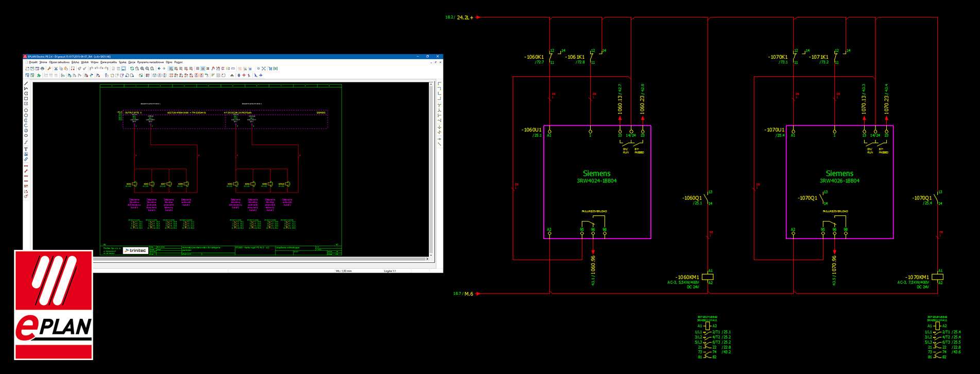Click the EPLAN app icon in title bar
The image size is (980, 374).
[x=25, y=56]
